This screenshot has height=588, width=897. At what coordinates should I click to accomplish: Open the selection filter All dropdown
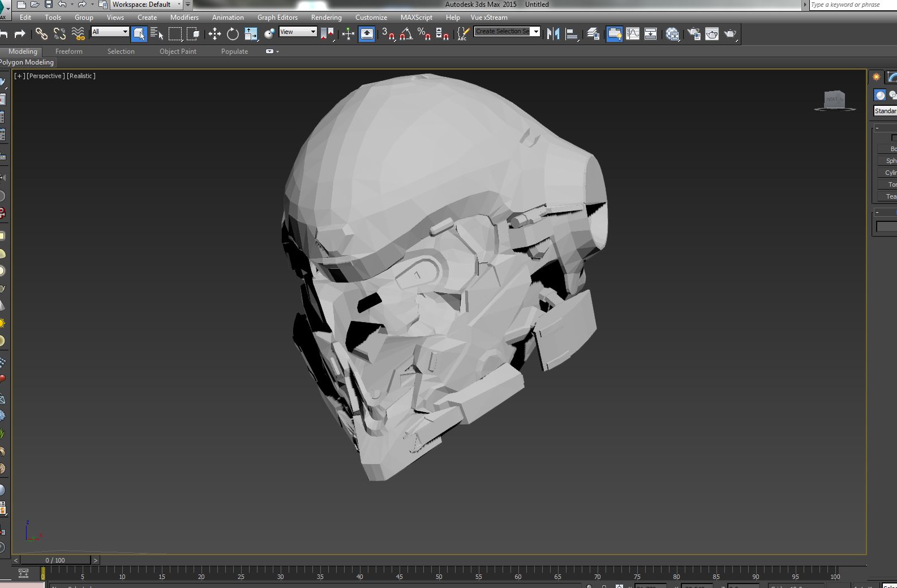[110, 32]
